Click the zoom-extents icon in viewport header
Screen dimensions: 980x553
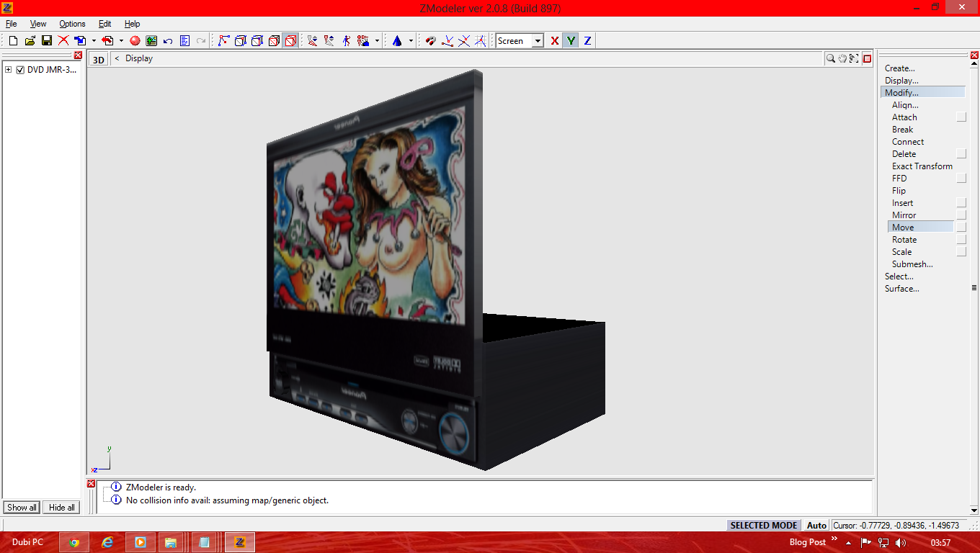pyautogui.click(x=853, y=58)
